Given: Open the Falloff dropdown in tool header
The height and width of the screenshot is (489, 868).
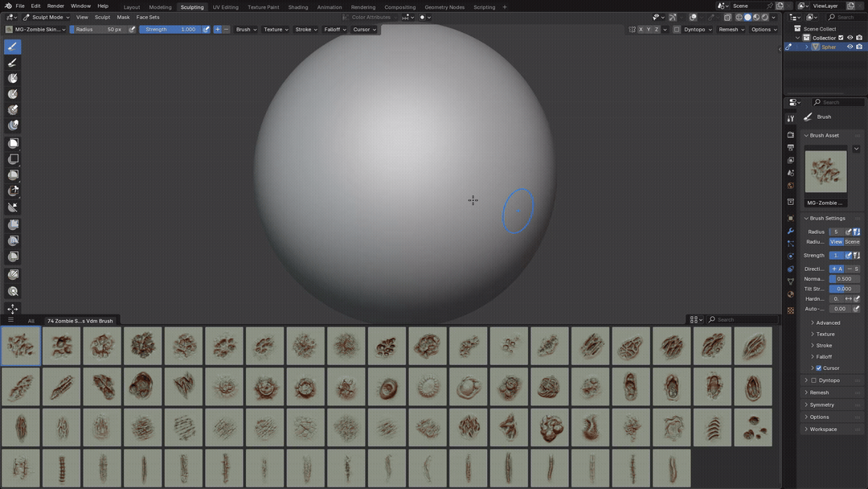Looking at the screenshot, I should click(335, 29).
